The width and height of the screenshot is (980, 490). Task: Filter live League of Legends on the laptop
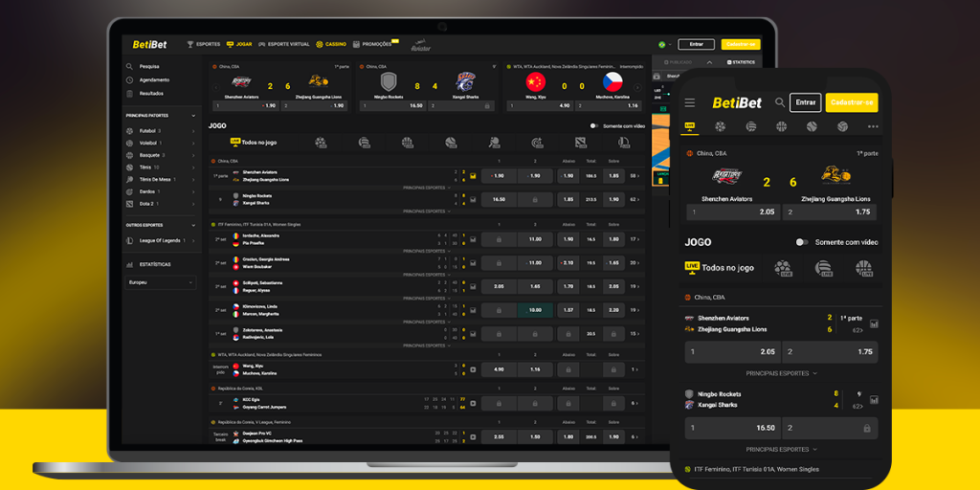coord(624,143)
